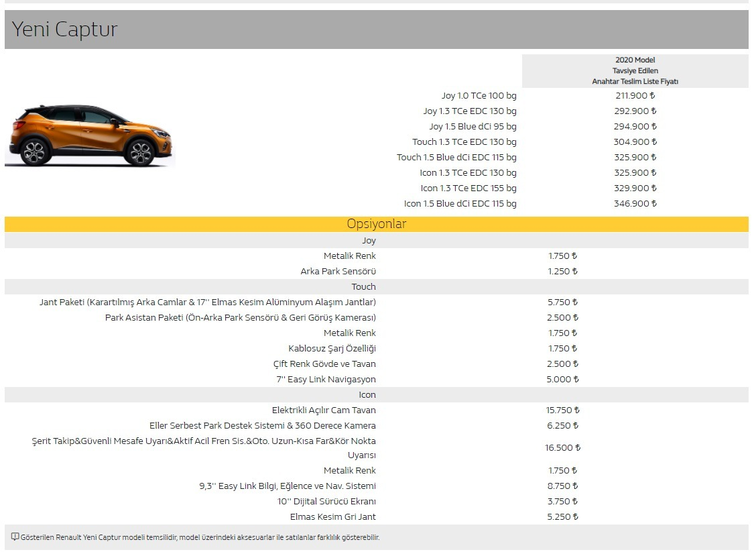Click the 5.000 ₺ option price
Viewport: 756px width, 552px height.
coord(562,379)
